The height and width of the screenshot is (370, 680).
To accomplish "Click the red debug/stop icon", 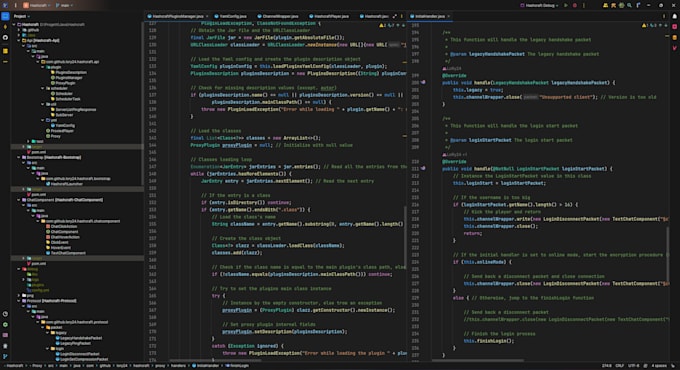I will pyautogui.click(x=575, y=5).
